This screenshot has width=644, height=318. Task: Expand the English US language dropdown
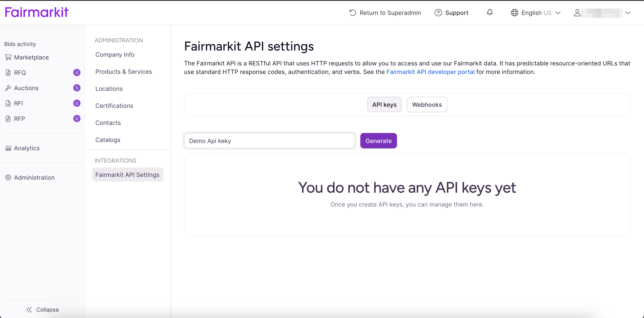click(536, 13)
